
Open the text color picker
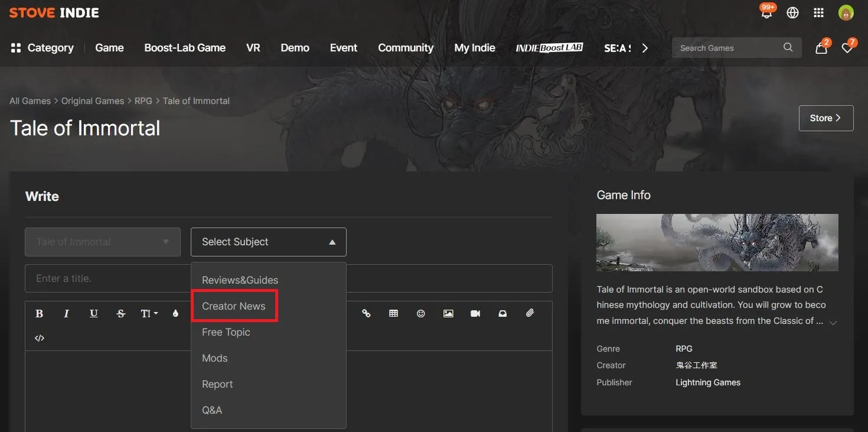pos(175,314)
